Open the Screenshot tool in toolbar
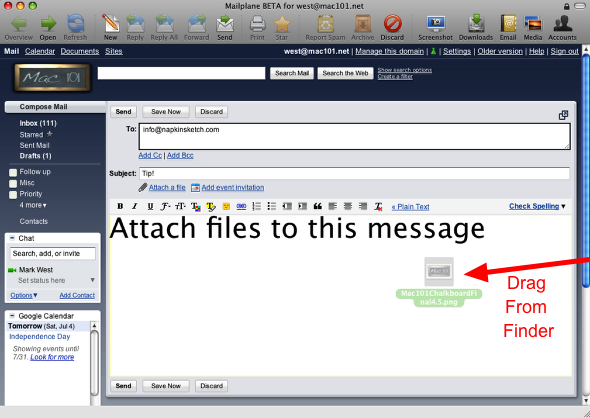This screenshot has height=418, width=590. point(436,24)
